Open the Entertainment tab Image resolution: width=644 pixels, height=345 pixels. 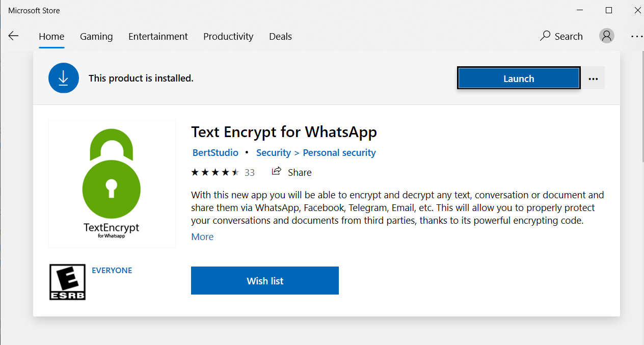point(158,37)
